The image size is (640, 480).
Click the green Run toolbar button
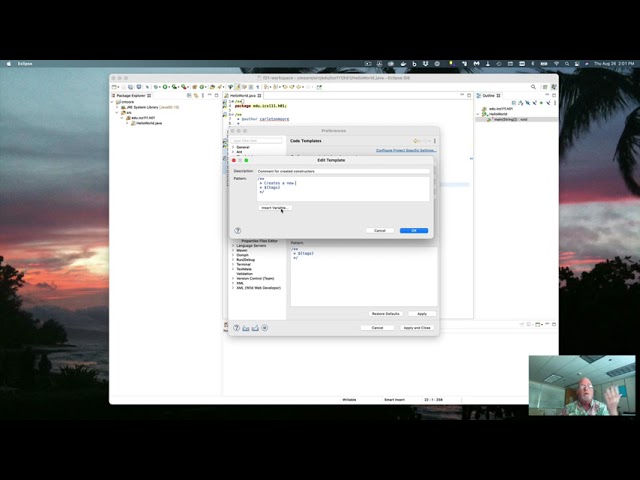[165, 87]
